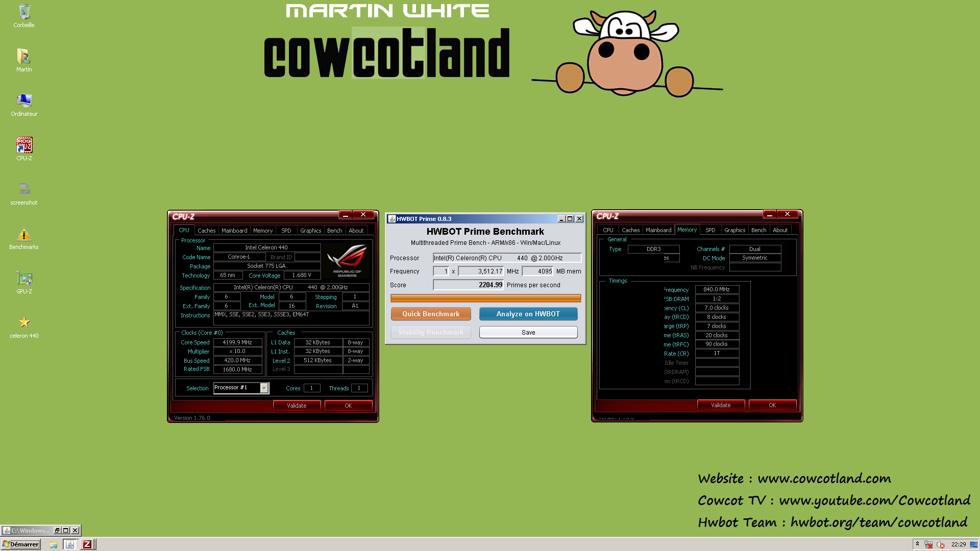Screen dimensions: 980x551
Task: Open Graphics tab in right CPU-Z window
Action: (734, 230)
